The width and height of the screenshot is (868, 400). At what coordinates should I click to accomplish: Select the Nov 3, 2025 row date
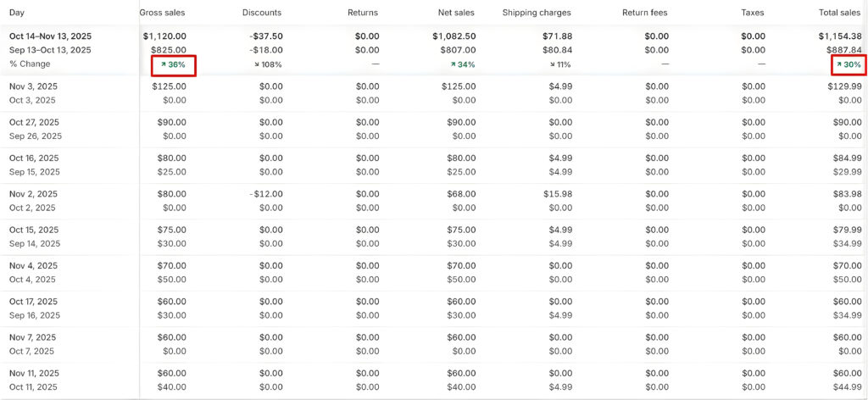coord(33,86)
